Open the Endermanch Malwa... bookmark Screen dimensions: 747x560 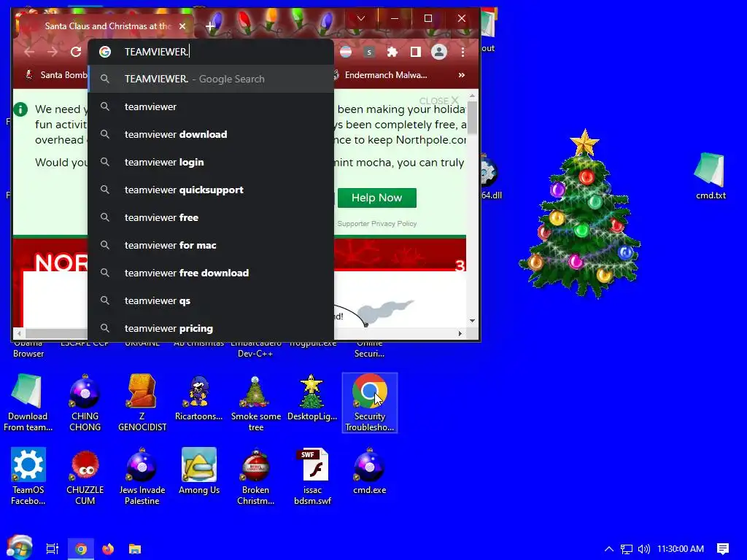point(379,75)
